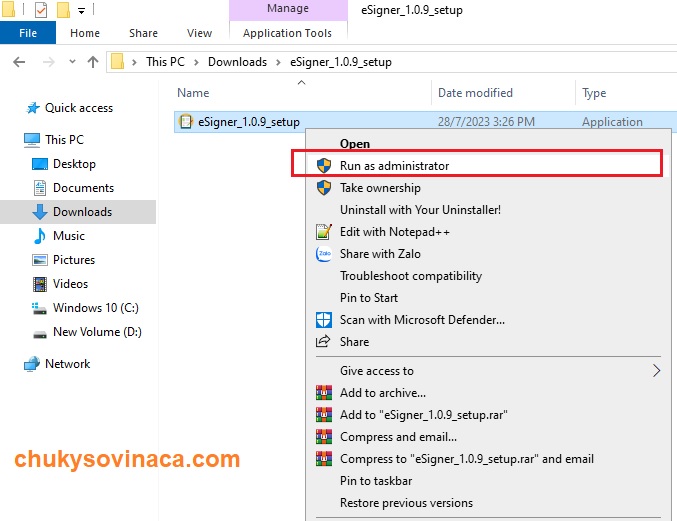
Task: Open the Home ribbon tab
Action: [85, 33]
